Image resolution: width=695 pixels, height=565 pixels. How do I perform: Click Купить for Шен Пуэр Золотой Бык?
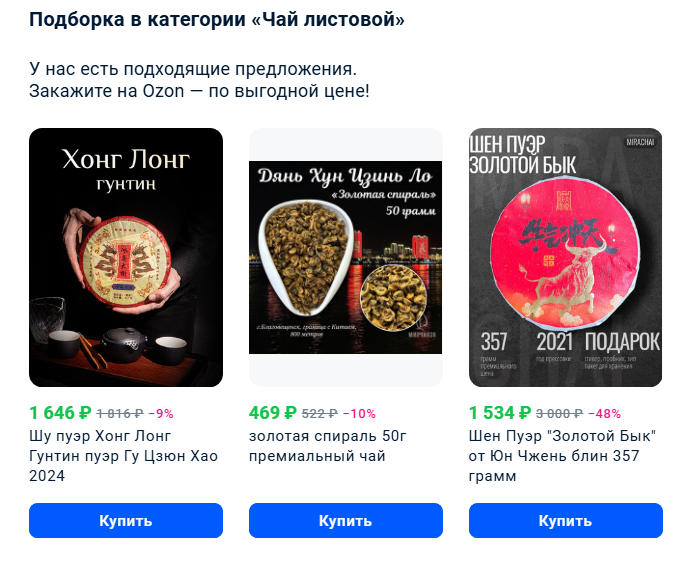[x=566, y=520]
